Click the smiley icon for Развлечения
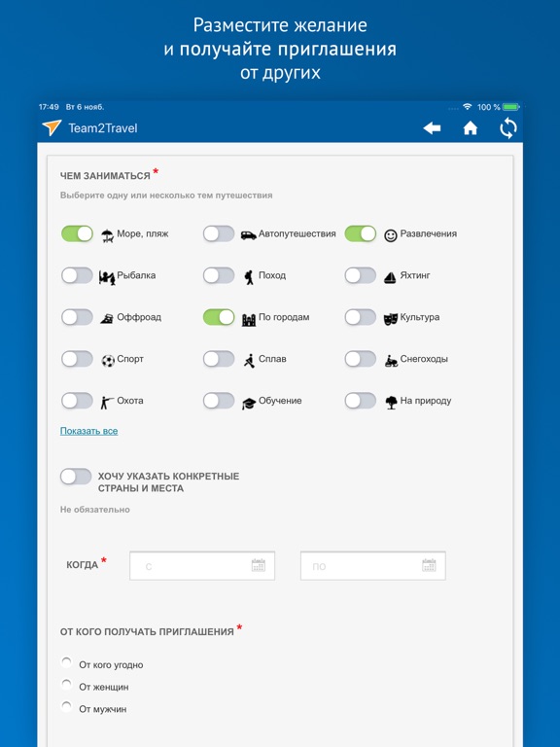 [x=391, y=235]
